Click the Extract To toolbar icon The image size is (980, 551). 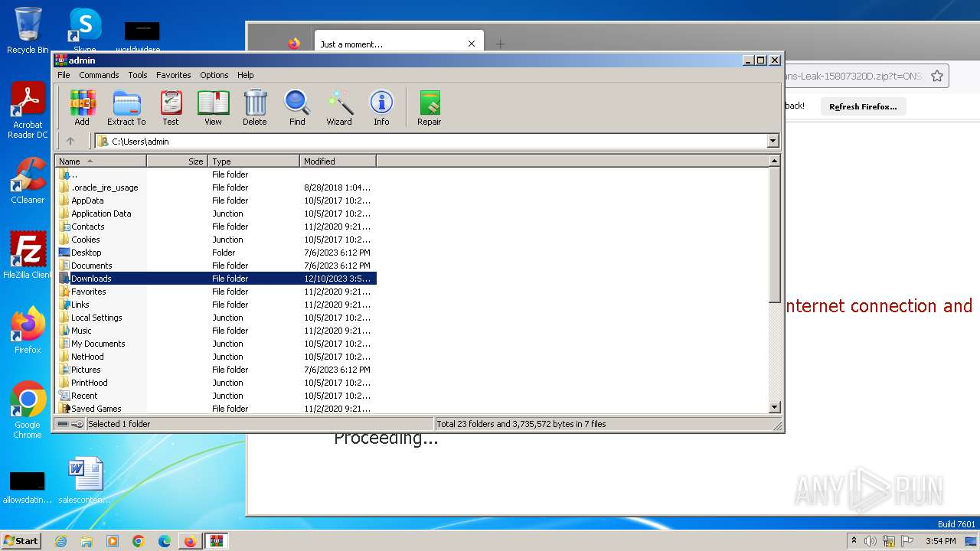click(x=126, y=107)
